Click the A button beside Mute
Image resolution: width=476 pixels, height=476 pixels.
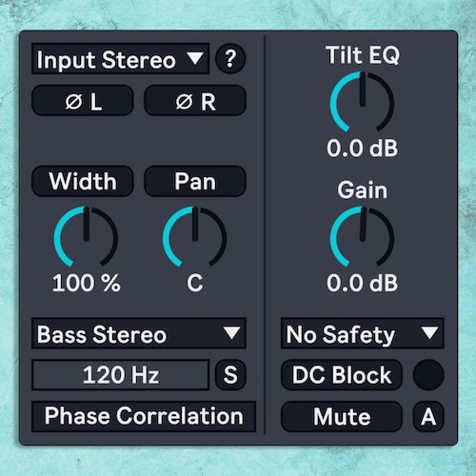(428, 416)
